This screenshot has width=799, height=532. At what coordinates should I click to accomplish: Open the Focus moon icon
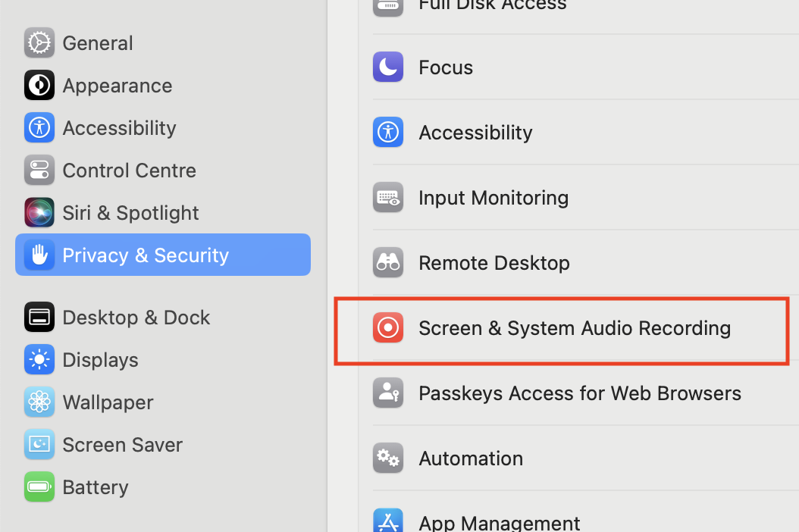pos(388,67)
